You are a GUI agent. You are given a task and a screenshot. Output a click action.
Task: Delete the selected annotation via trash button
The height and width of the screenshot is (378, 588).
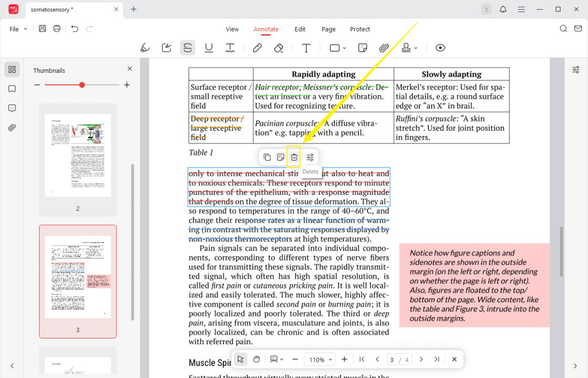(x=293, y=157)
